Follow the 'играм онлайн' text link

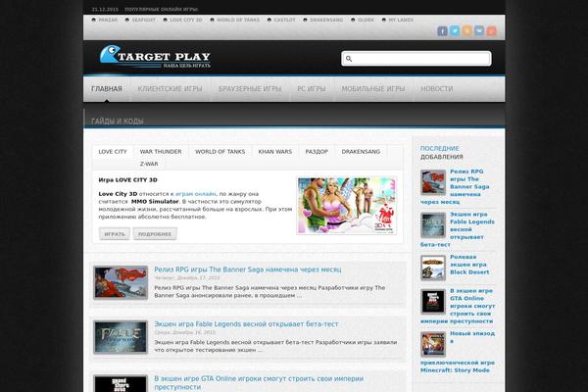196,194
